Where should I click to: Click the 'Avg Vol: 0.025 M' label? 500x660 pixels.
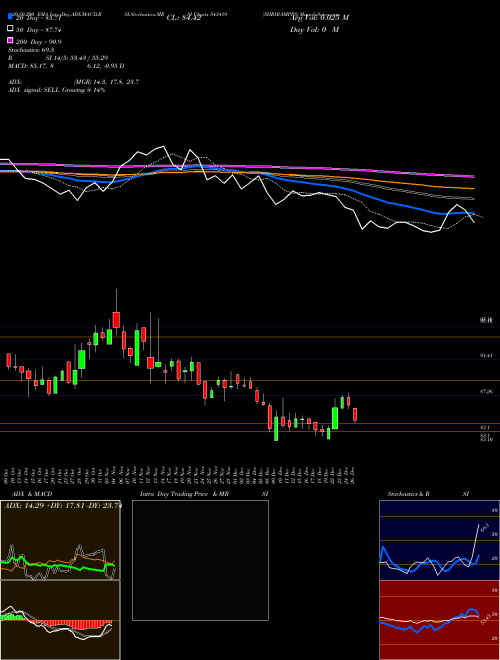[319, 18]
